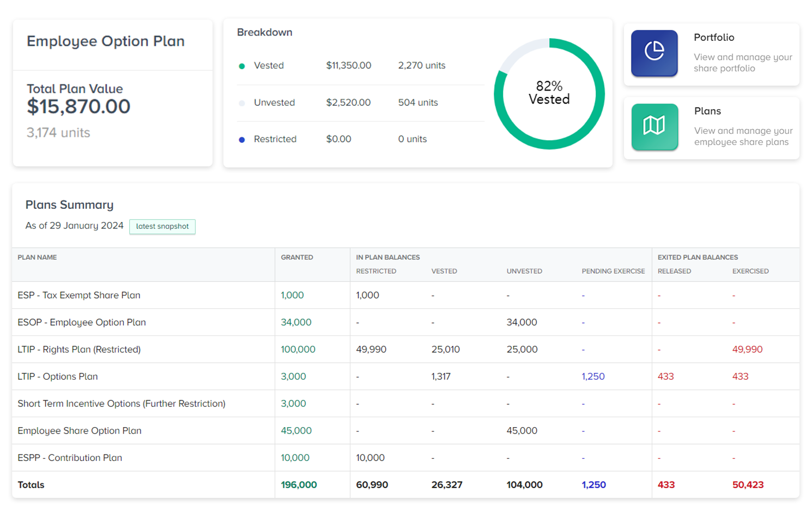The width and height of the screenshot is (812, 516).
Task: Open the Portfolio pie-chart icon
Action: coord(654,53)
